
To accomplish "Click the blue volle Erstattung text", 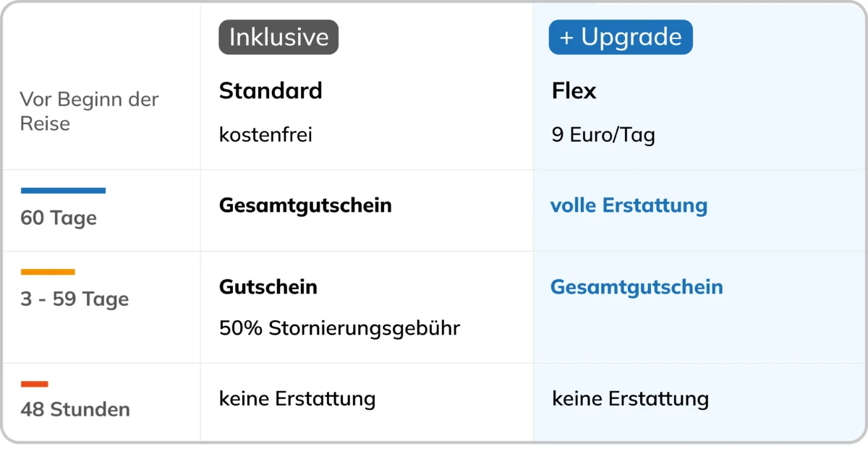I will pyautogui.click(x=629, y=205).
